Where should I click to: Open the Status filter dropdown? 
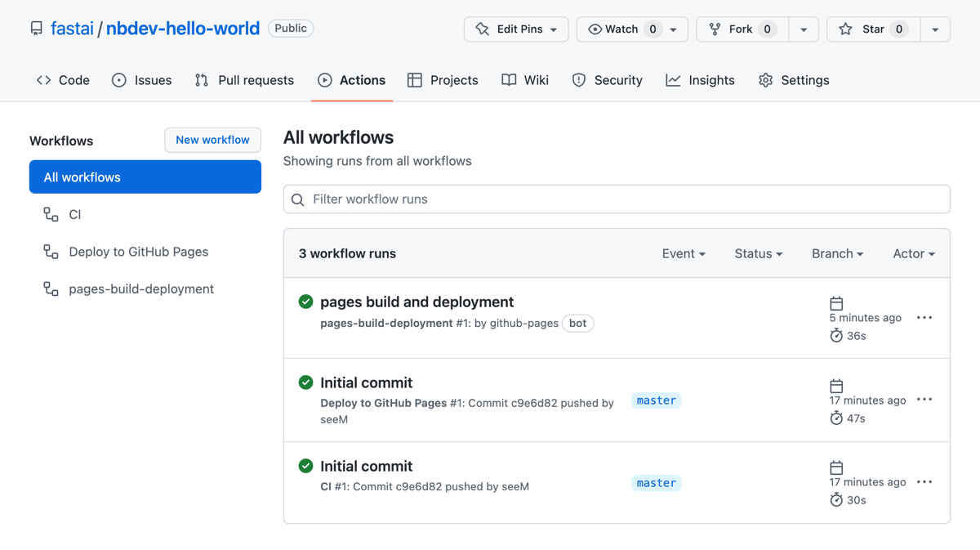[758, 253]
